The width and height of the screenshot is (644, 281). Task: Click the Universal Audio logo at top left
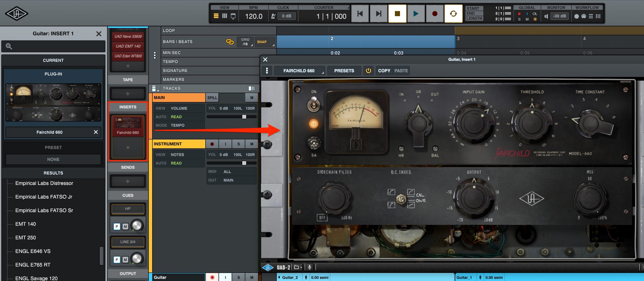point(17,14)
